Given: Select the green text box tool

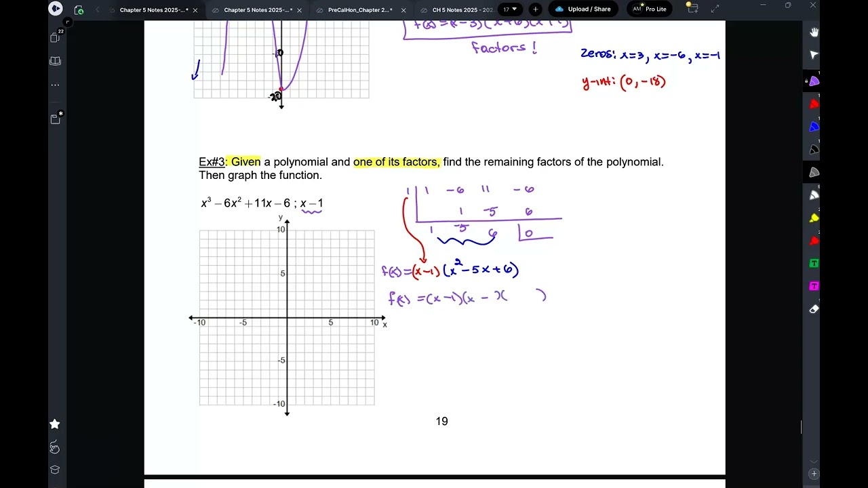Looking at the screenshot, I should click(814, 263).
